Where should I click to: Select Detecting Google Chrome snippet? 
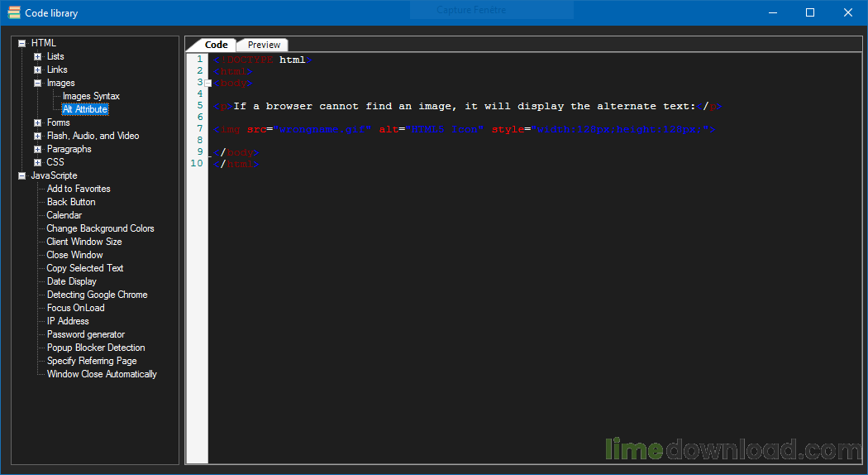[x=98, y=295]
